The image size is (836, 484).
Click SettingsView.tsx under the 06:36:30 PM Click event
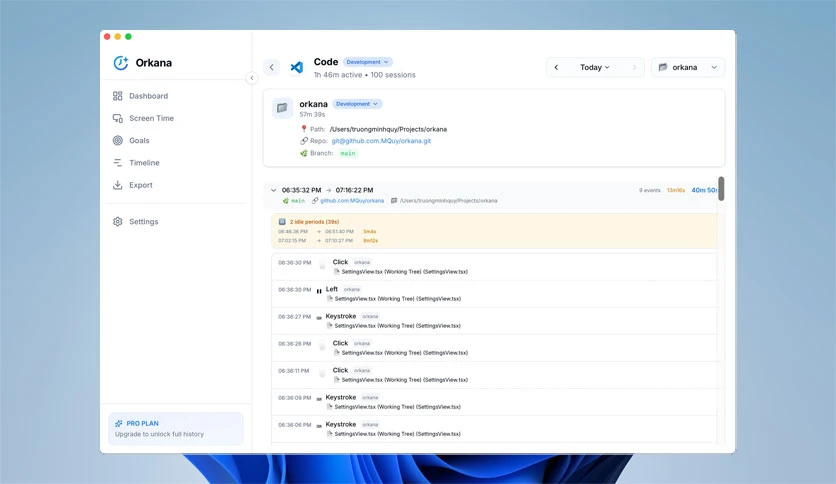pyautogui.click(x=405, y=272)
